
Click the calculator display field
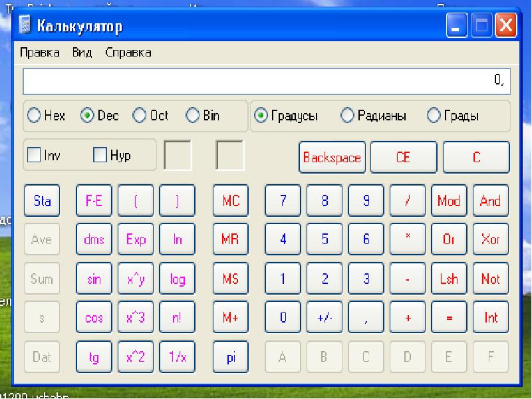(x=266, y=81)
